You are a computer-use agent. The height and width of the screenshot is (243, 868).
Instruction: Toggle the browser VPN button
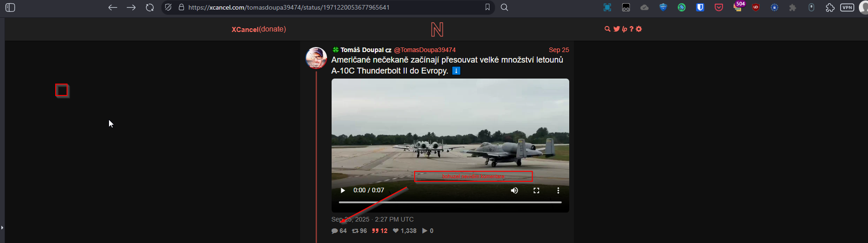click(x=847, y=7)
